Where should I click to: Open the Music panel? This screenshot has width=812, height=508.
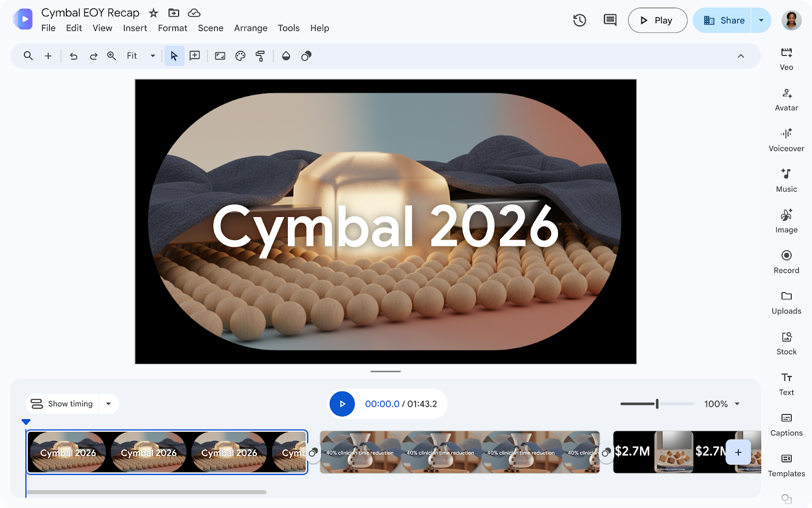coord(786,181)
